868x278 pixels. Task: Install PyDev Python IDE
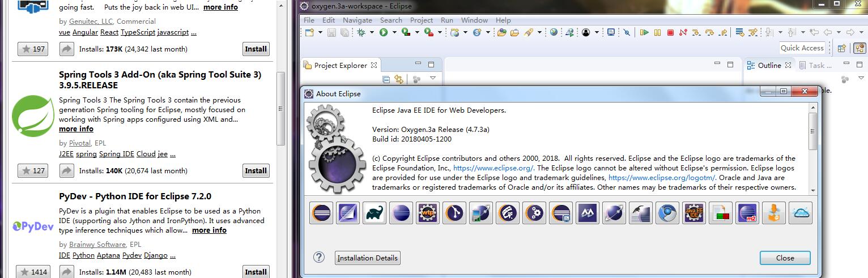256,272
